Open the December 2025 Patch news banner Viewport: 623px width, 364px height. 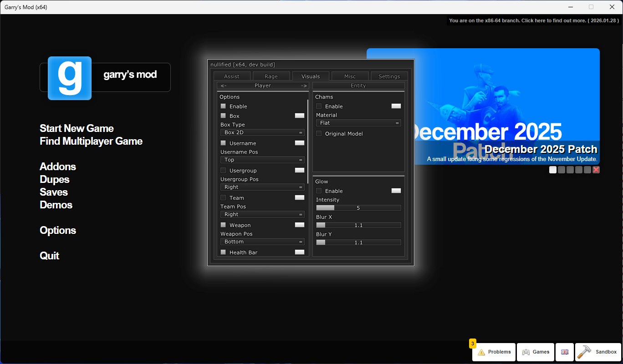[x=483, y=106]
